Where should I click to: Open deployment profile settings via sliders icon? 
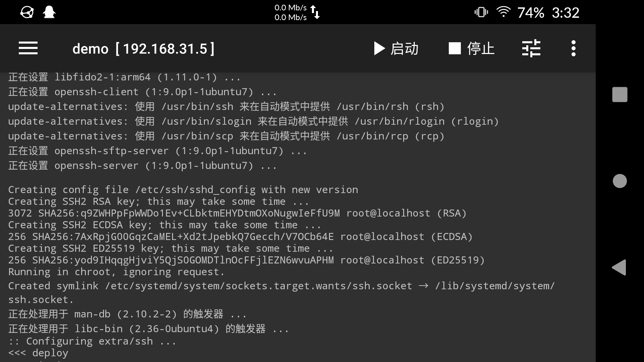click(531, 48)
